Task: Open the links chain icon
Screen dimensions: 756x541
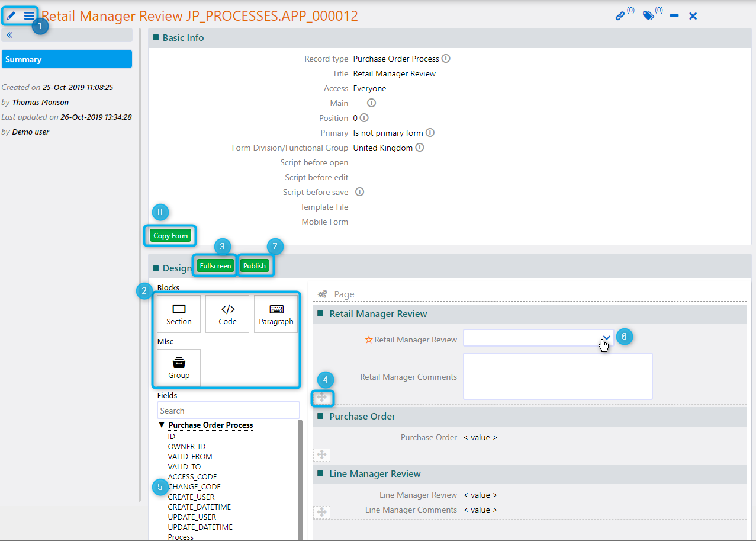Action: click(x=620, y=16)
